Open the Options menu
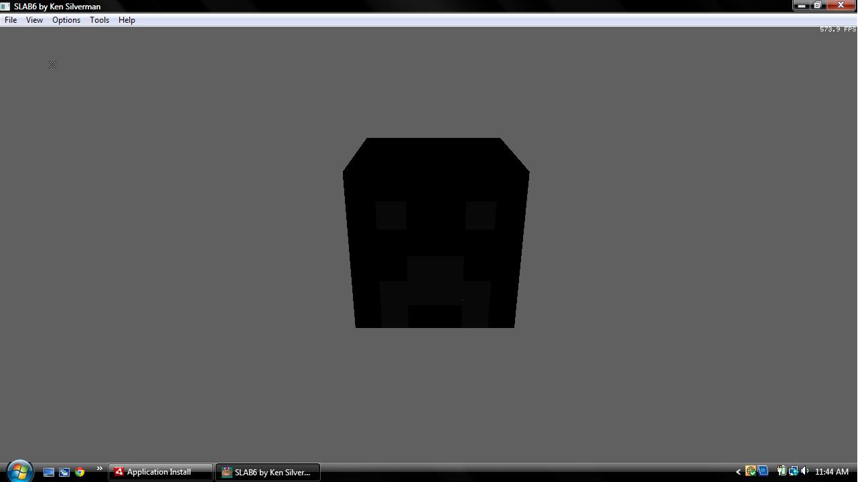Viewport: 868px width, 482px height. click(66, 19)
